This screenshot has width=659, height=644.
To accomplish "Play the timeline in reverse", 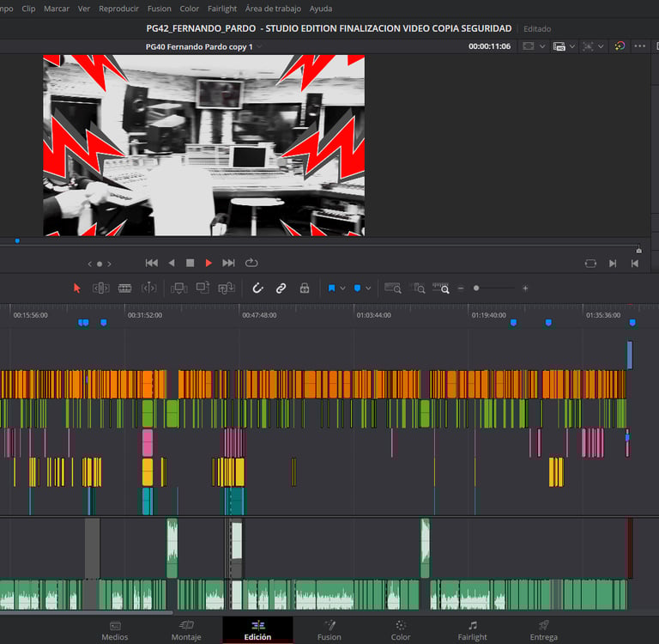I will [x=172, y=263].
